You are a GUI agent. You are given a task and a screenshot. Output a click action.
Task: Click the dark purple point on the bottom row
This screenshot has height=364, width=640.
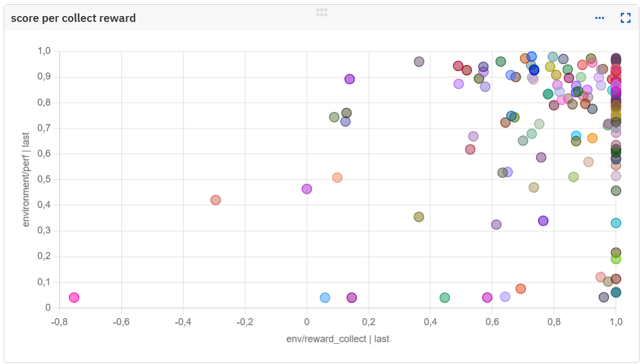click(x=352, y=297)
